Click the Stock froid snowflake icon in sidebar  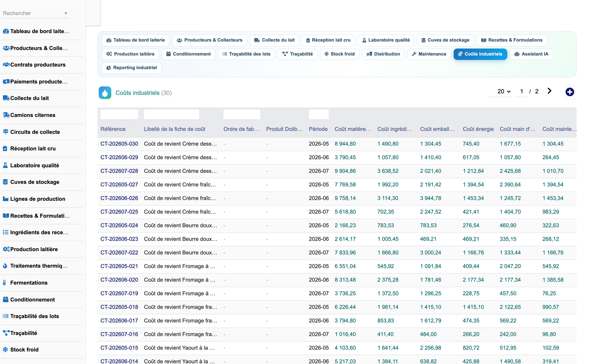5,349
